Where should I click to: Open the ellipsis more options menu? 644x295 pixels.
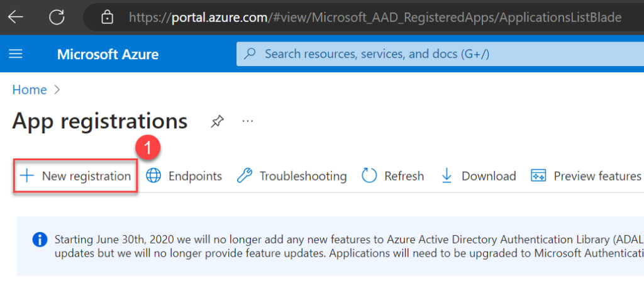tap(248, 121)
